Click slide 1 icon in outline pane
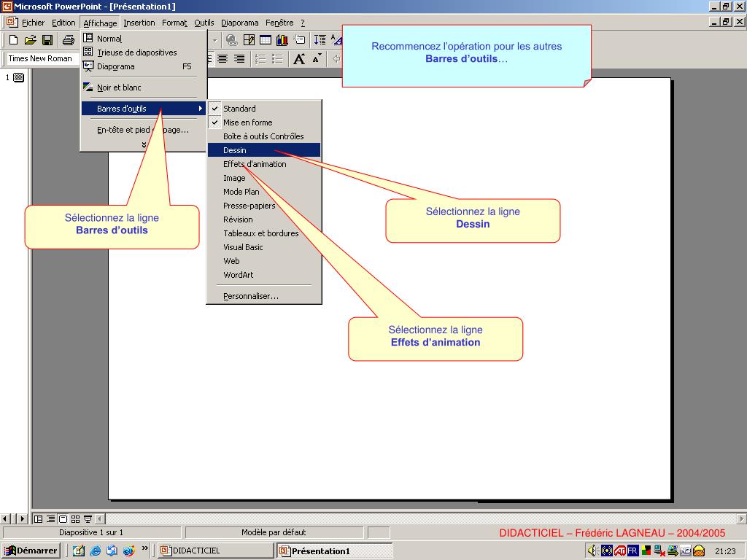 (18, 77)
